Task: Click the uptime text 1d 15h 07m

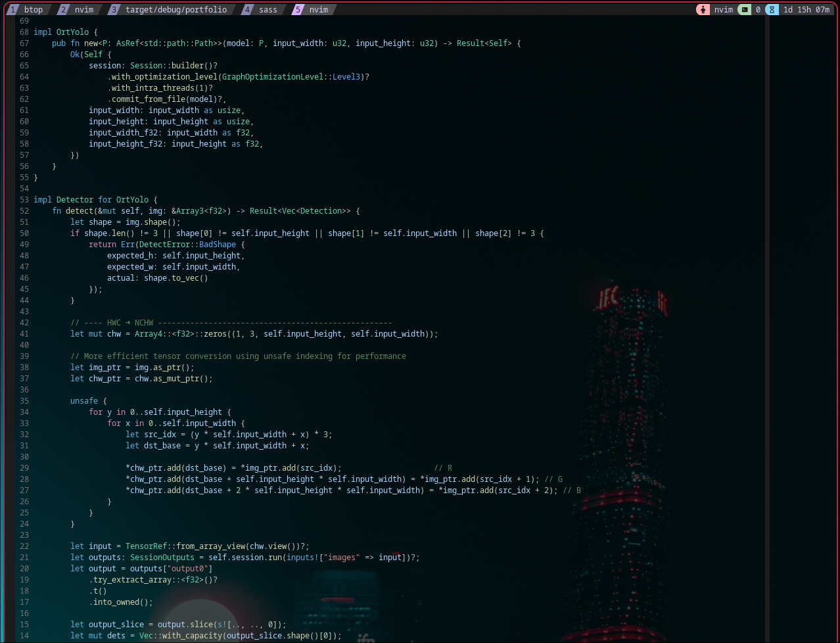Action: (x=806, y=10)
